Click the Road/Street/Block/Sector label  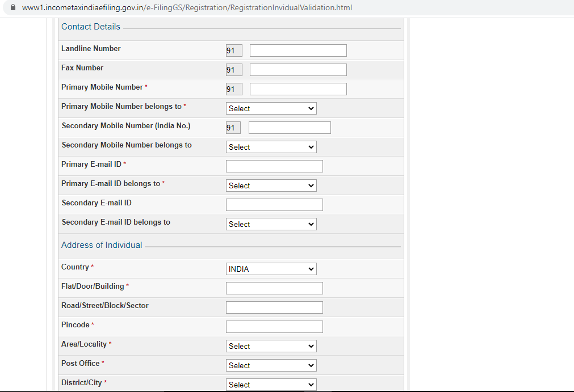pos(105,306)
